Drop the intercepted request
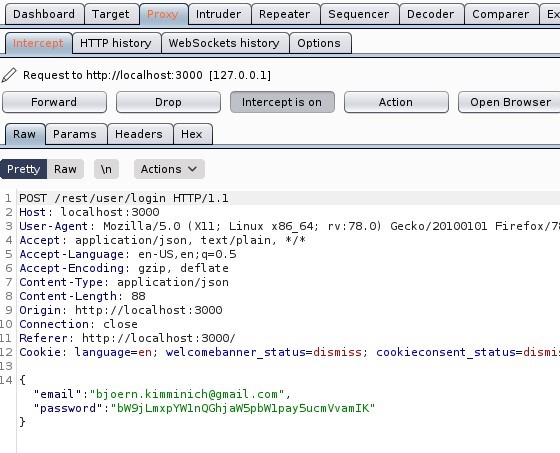The width and height of the screenshot is (560, 453). (168, 102)
